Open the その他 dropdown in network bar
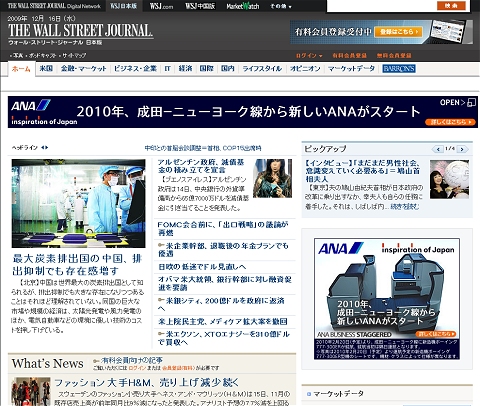 tap(281, 6)
